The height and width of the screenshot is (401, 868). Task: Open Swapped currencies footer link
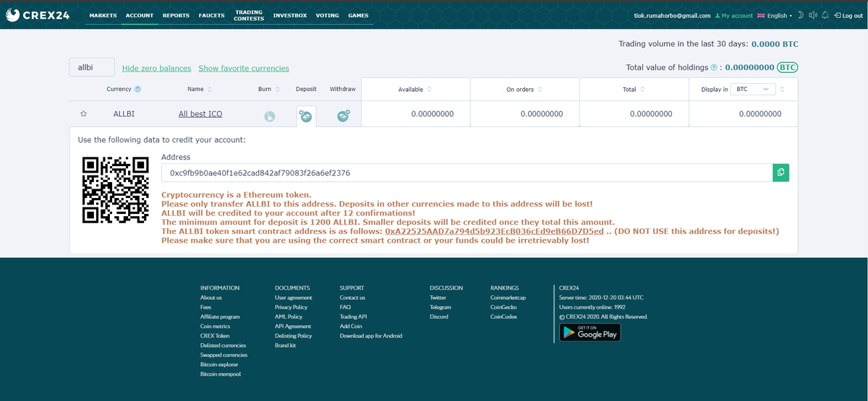point(224,355)
